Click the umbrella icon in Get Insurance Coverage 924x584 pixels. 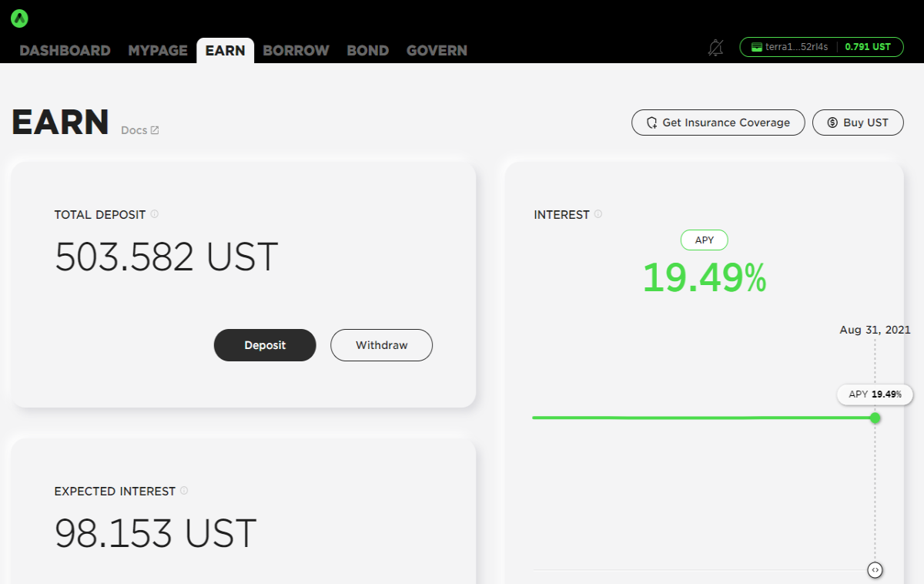(651, 123)
